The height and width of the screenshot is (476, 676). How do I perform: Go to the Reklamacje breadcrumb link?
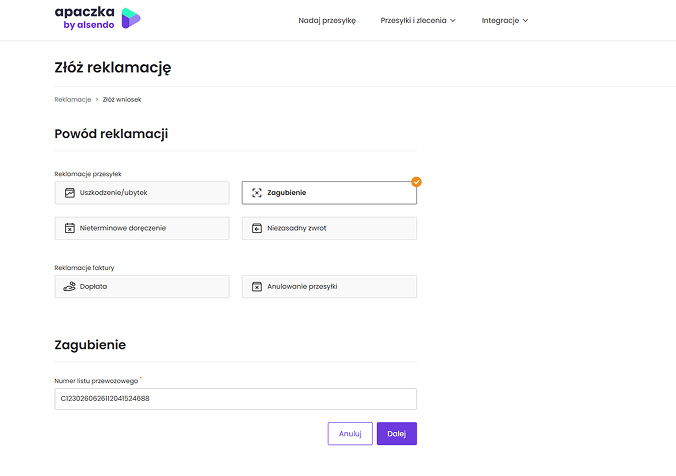(x=72, y=99)
